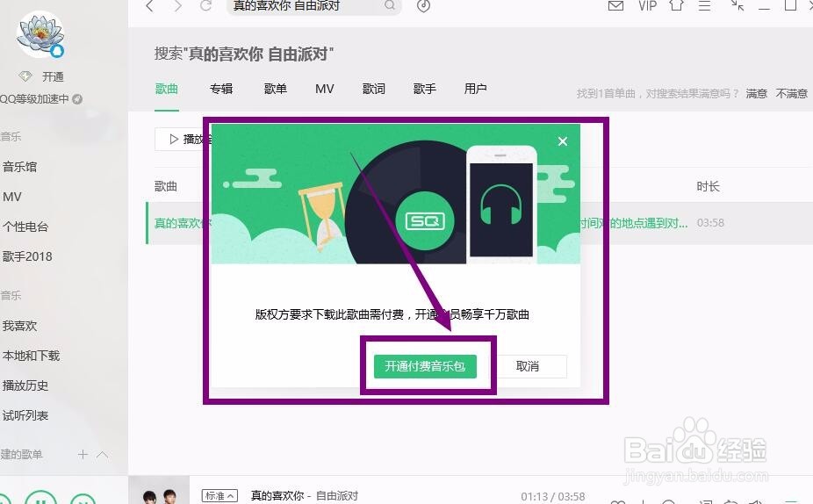The image size is (813, 504).
Task: Open 试听列表 in the sidebar
Action: pos(25,416)
